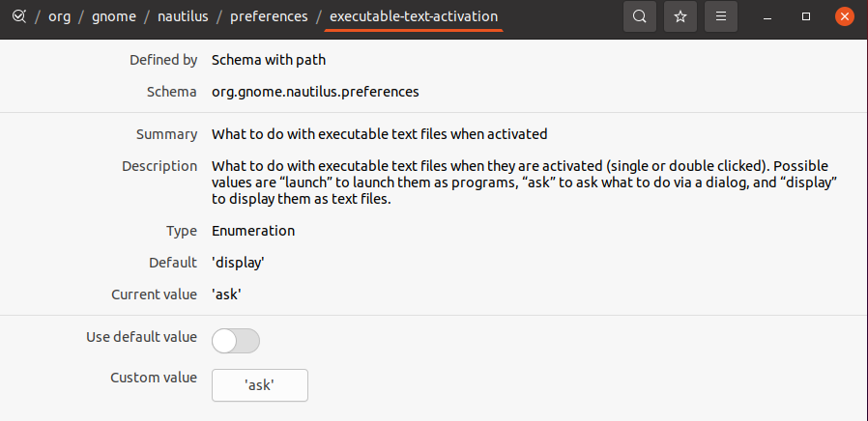The height and width of the screenshot is (421, 868).
Task: Click the schema name org.gnome.nautilus.preferences
Action: click(x=315, y=92)
